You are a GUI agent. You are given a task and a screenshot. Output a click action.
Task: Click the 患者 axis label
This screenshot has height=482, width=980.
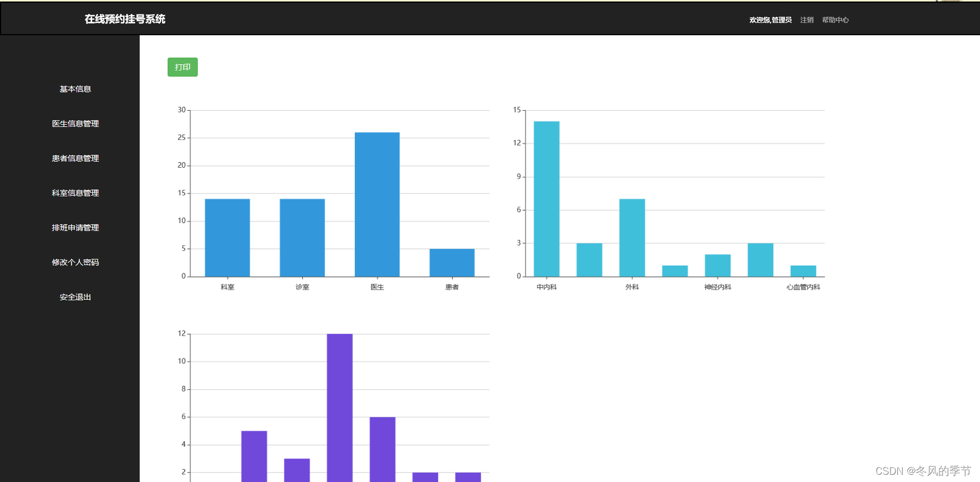(x=452, y=287)
